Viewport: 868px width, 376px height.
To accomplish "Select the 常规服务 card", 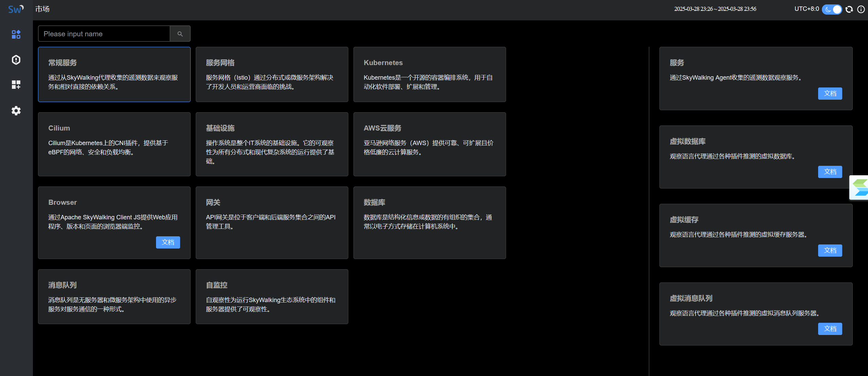I will [114, 74].
